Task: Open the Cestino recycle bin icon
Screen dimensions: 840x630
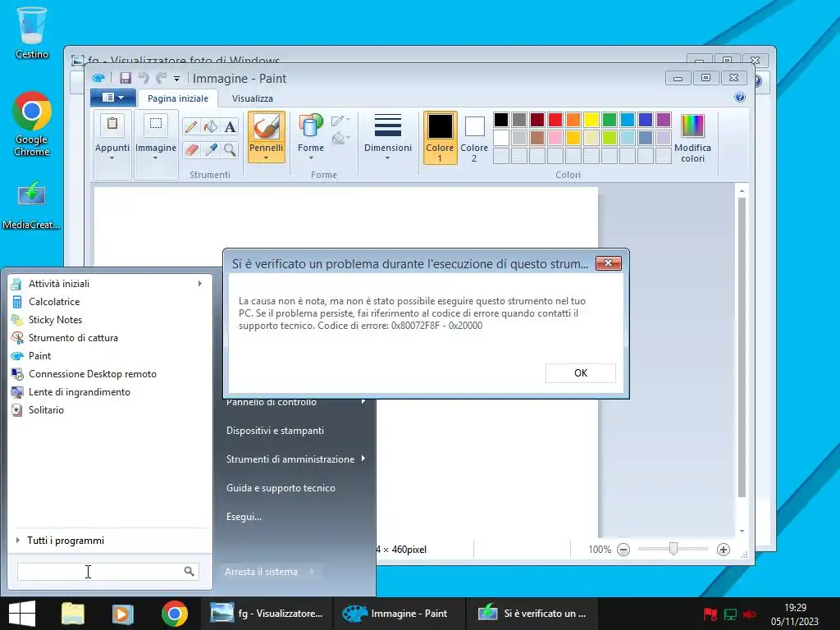Action: [x=32, y=32]
